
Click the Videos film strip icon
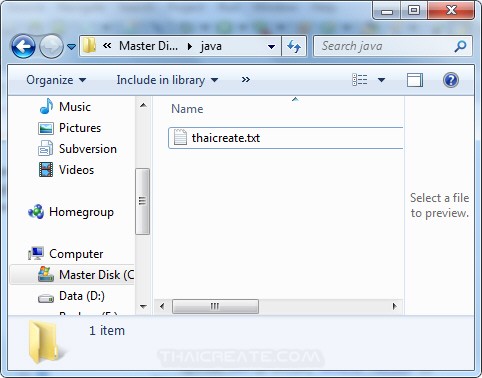(46, 170)
